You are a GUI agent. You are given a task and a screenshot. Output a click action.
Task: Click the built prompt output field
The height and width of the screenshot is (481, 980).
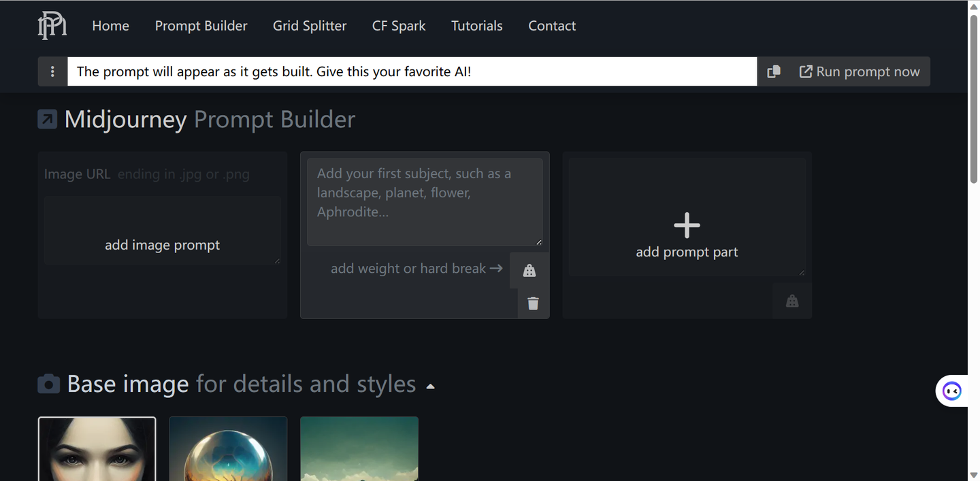click(x=412, y=71)
